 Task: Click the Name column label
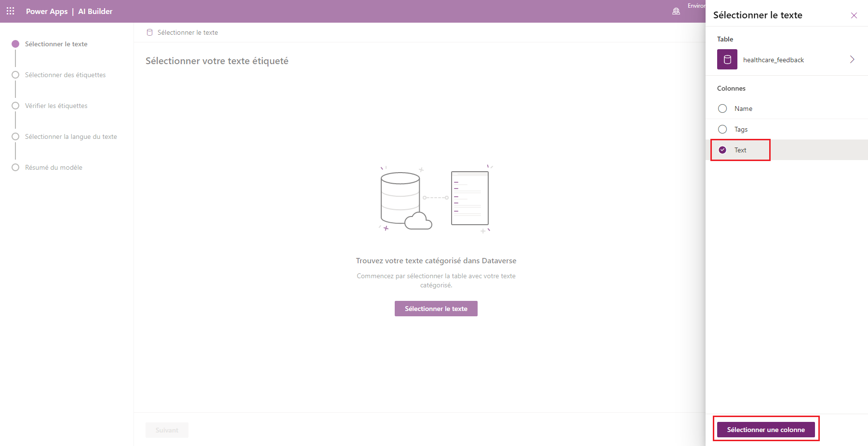tap(743, 108)
